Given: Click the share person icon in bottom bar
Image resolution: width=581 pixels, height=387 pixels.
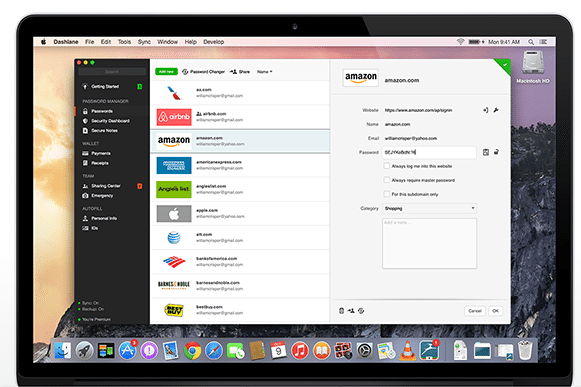Looking at the screenshot, I should point(351,311).
